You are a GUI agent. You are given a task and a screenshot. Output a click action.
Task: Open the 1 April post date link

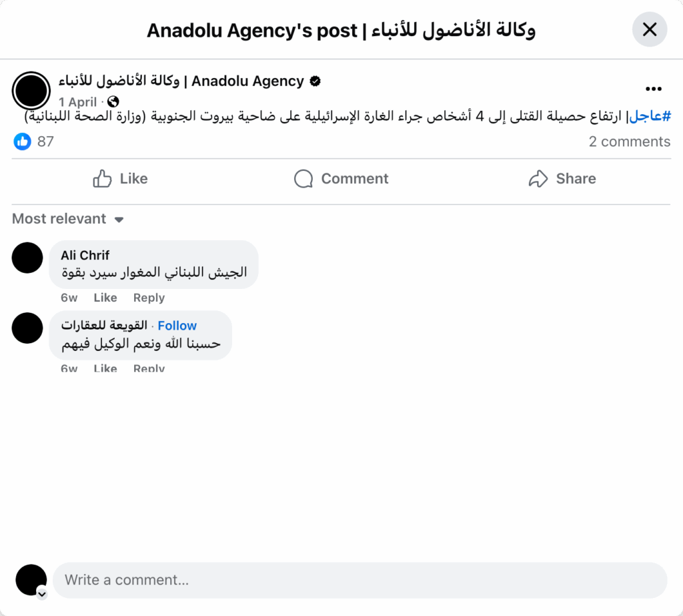coord(78,102)
